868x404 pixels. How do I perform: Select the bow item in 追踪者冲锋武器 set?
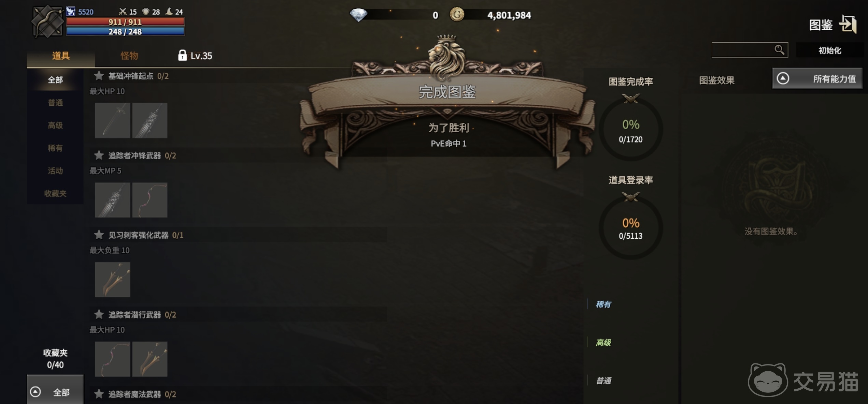(150, 200)
